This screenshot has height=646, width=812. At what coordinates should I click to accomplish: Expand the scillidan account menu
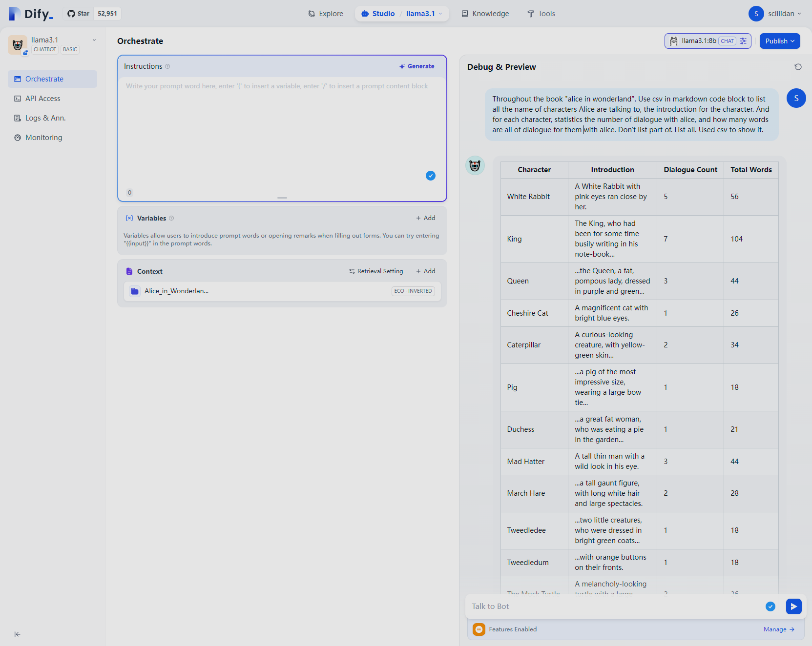coord(775,14)
